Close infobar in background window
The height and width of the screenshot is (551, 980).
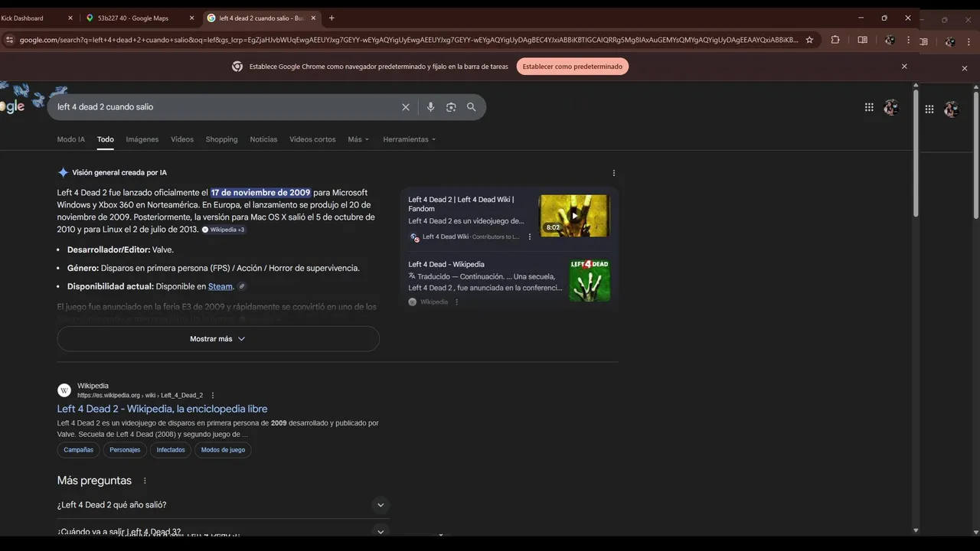click(965, 69)
